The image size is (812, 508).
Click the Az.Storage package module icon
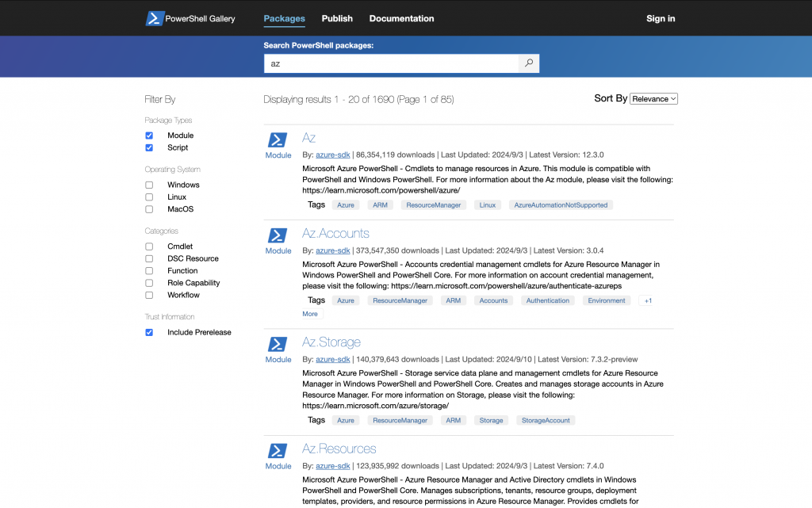click(x=278, y=344)
